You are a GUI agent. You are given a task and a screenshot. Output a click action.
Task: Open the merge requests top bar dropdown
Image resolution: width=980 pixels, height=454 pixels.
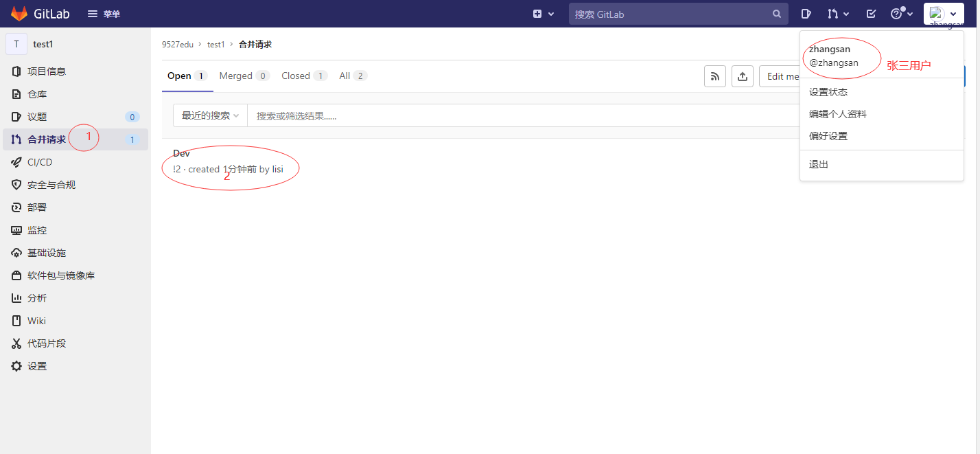(x=839, y=14)
